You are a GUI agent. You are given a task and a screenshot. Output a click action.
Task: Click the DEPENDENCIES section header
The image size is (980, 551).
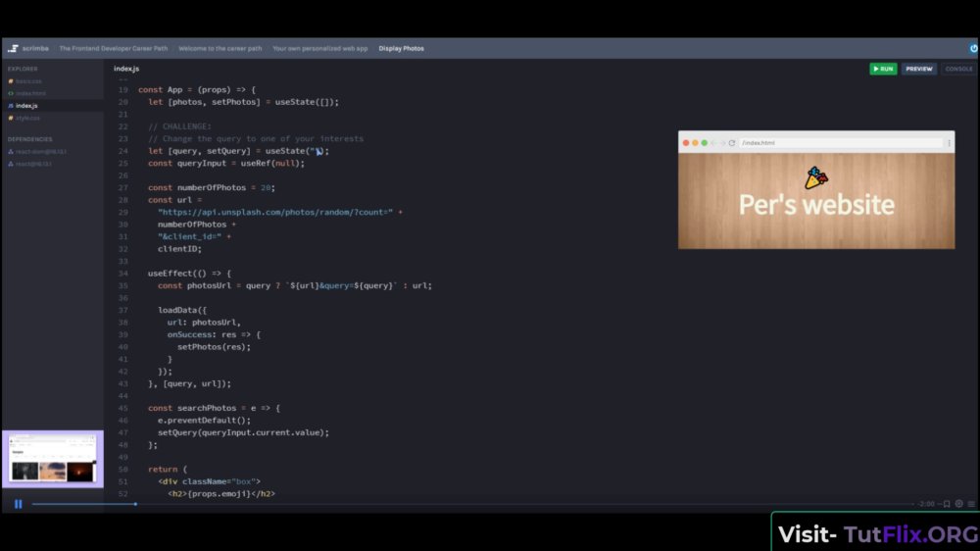pyautogui.click(x=30, y=139)
